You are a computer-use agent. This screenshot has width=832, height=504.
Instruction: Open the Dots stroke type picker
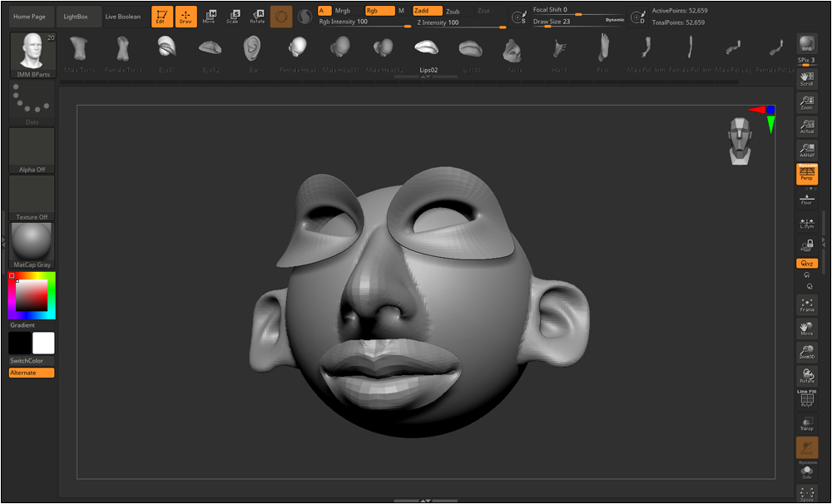click(32, 105)
